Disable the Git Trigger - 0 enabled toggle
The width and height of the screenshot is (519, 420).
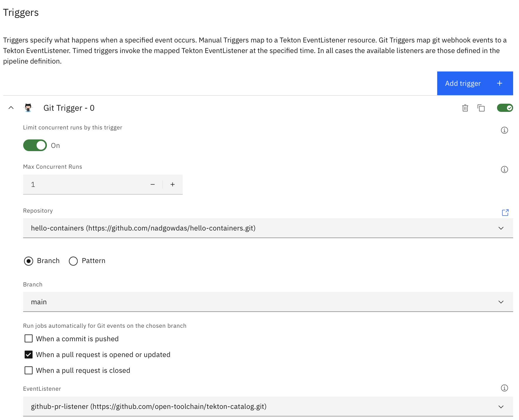[505, 108]
